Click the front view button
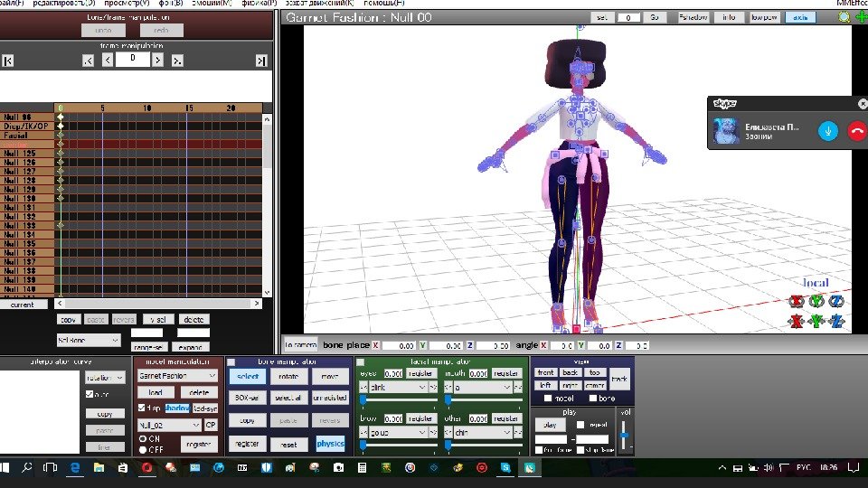This screenshot has height=488, width=868. 545,372
